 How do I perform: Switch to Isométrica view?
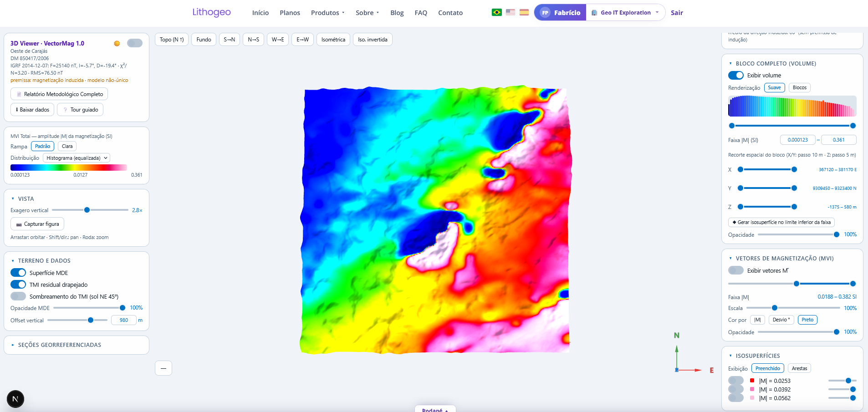[x=333, y=40]
